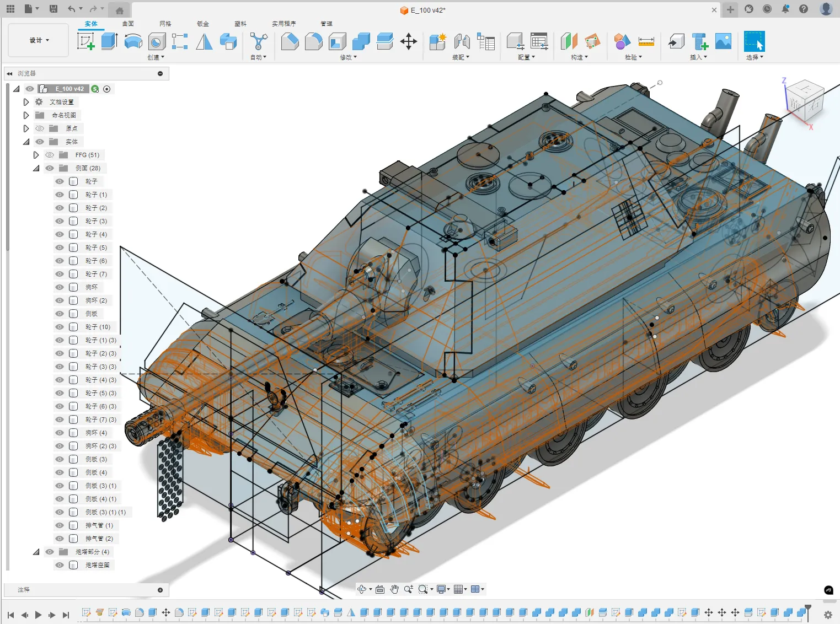Select the Create Sketch tool
Viewport: 840px width, 624px height.
85,41
